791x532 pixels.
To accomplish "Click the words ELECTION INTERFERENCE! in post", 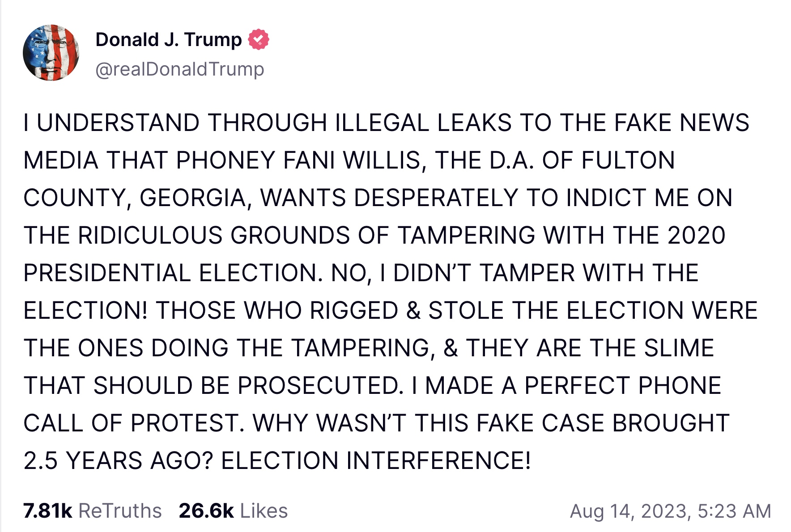I will (376, 460).
